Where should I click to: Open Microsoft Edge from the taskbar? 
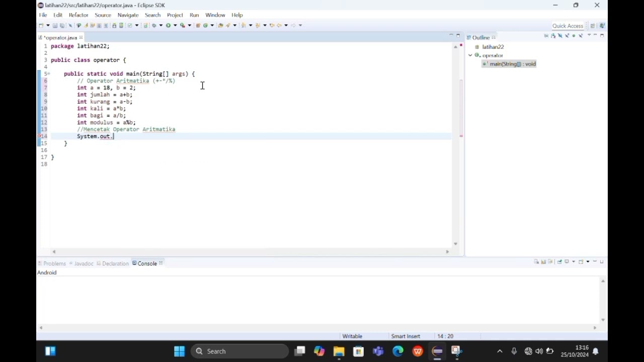(398, 351)
